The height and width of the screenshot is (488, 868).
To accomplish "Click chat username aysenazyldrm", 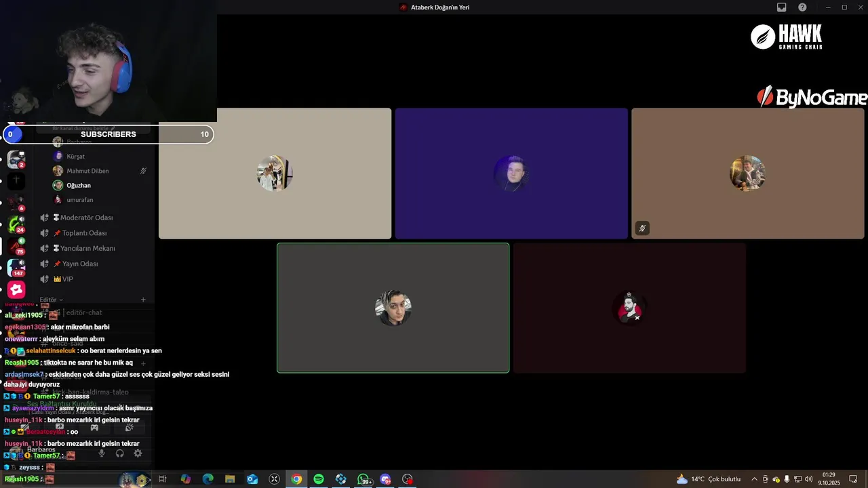I will click(33, 408).
